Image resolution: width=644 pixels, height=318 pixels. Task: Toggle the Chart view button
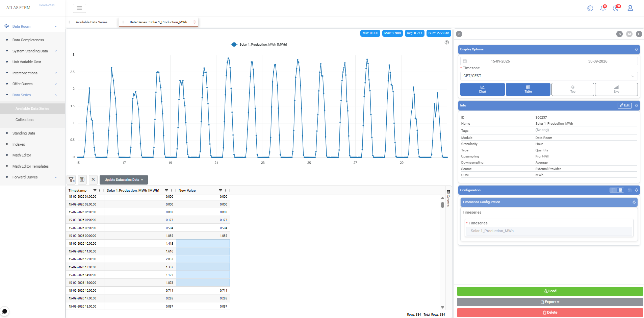(483, 90)
